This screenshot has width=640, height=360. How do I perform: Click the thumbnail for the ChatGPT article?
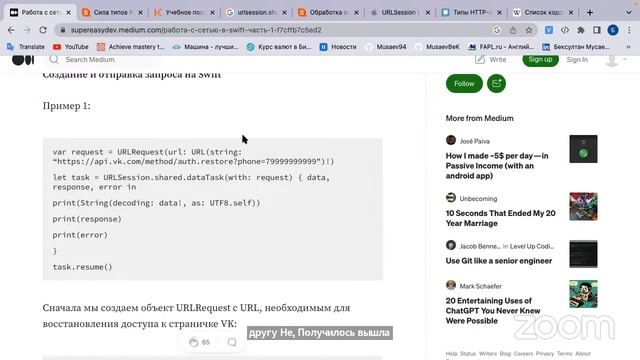point(583,294)
